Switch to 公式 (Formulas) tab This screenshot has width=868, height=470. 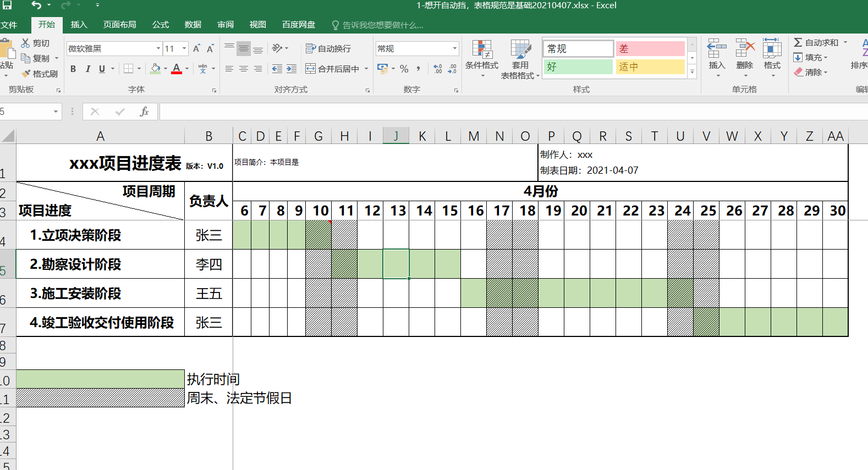[161, 25]
